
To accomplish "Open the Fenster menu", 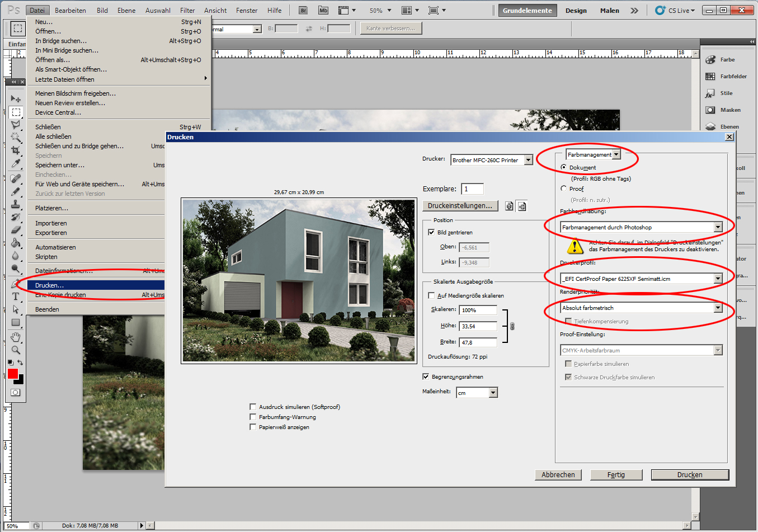I will pyautogui.click(x=247, y=10).
